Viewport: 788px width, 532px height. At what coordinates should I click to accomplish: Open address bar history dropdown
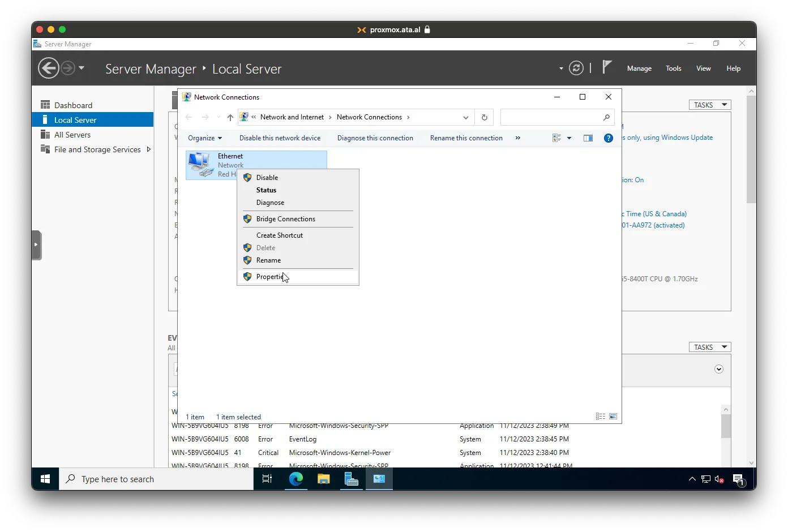pos(466,117)
